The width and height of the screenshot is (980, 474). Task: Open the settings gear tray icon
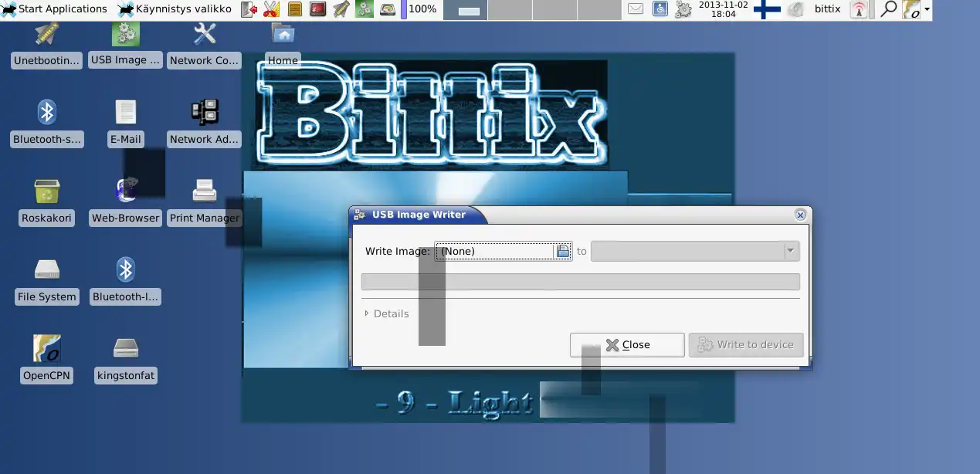coord(683,9)
